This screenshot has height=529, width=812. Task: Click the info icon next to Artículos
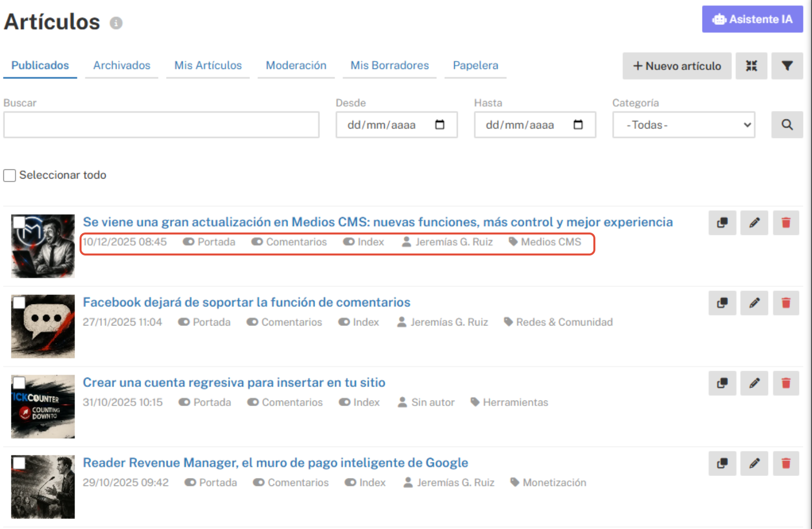pyautogui.click(x=116, y=23)
